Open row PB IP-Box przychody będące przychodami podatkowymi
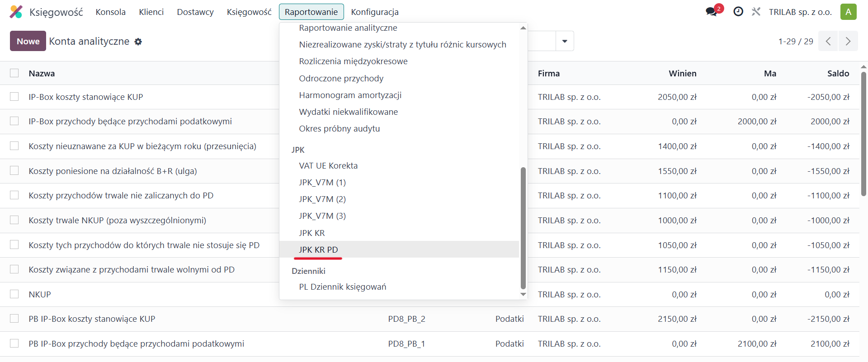 (x=137, y=343)
